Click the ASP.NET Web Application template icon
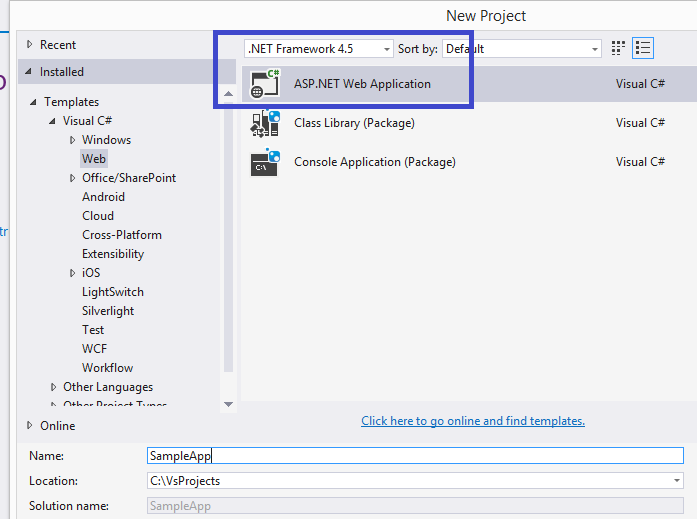 click(265, 84)
